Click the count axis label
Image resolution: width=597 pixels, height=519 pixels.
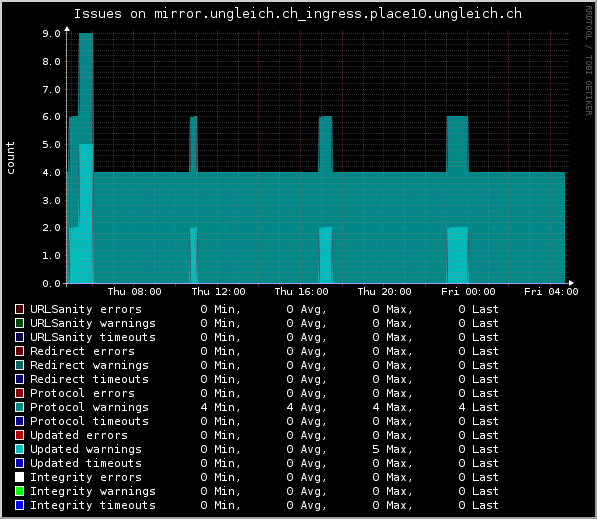[10, 158]
